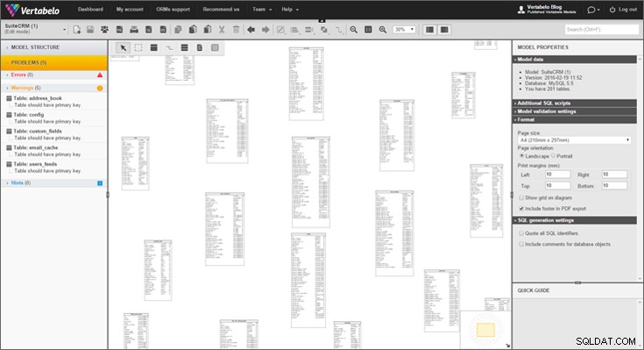
Task: Expand Additional SQL scripts section
Action: coord(574,104)
